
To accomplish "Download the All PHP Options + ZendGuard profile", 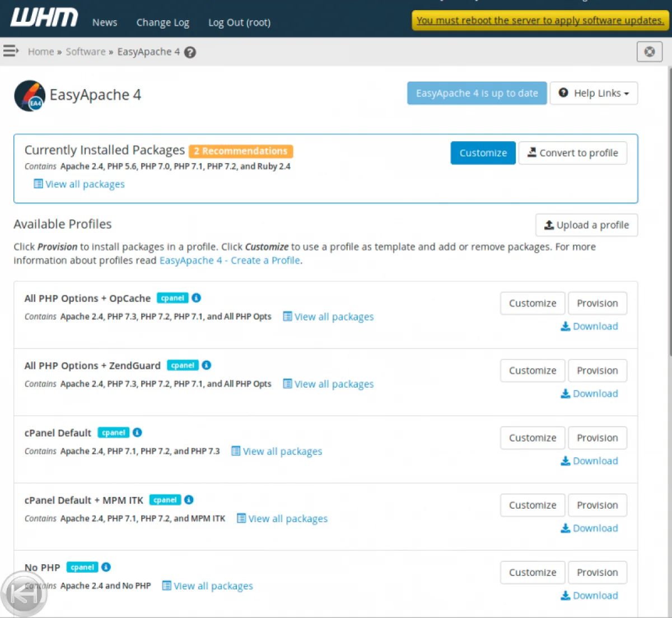I will 590,394.
